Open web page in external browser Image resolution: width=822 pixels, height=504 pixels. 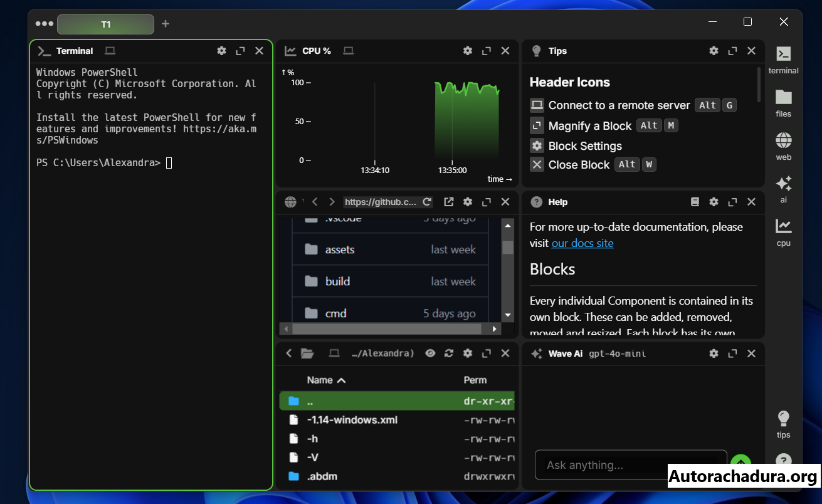tap(449, 202)
